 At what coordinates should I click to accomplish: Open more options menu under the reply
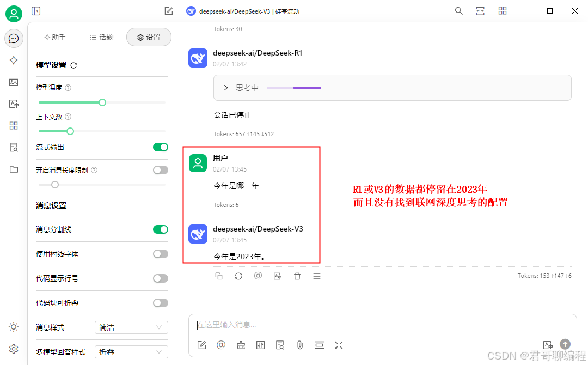point(317,276)
